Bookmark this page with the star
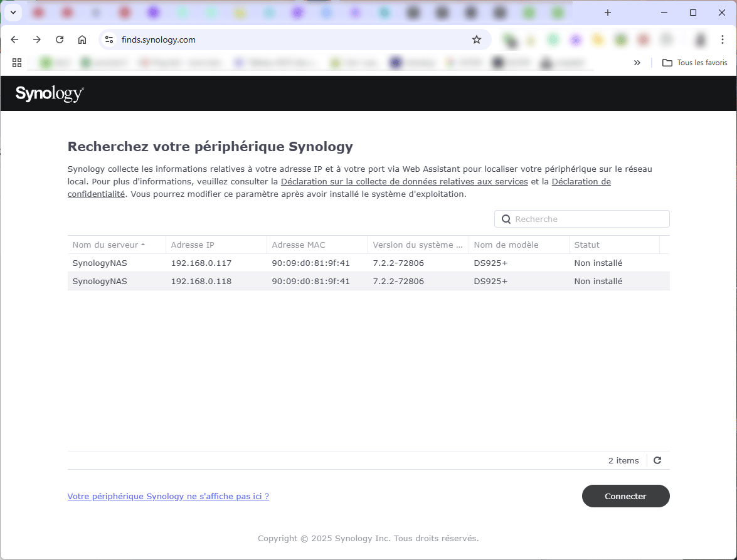The height and width of the screenshot is (560, 737). pyautogui.click(x=477, y=40)
